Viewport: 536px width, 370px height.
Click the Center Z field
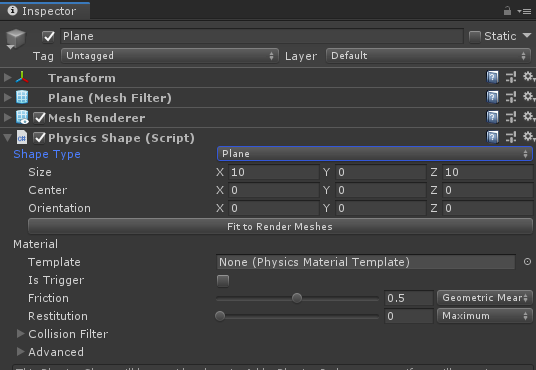click(x=488, y=190)
